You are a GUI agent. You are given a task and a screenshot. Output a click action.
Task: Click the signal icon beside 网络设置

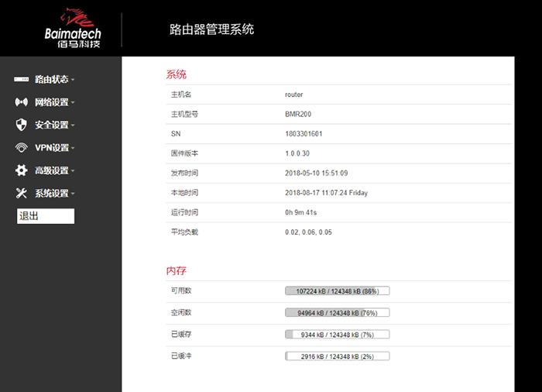coord(22,102)
